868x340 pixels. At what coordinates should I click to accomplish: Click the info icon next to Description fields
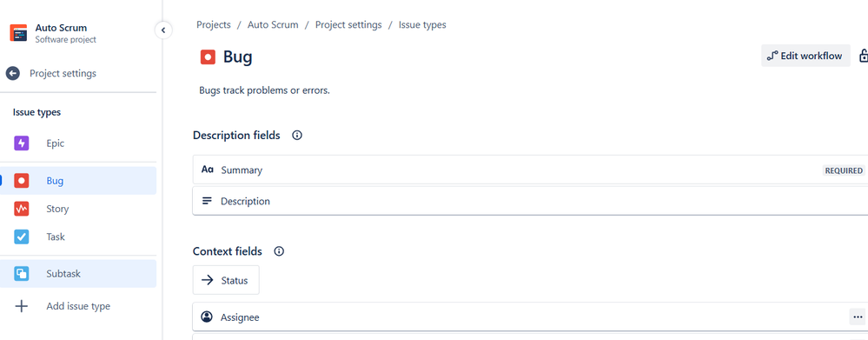(x=297, y=135)
